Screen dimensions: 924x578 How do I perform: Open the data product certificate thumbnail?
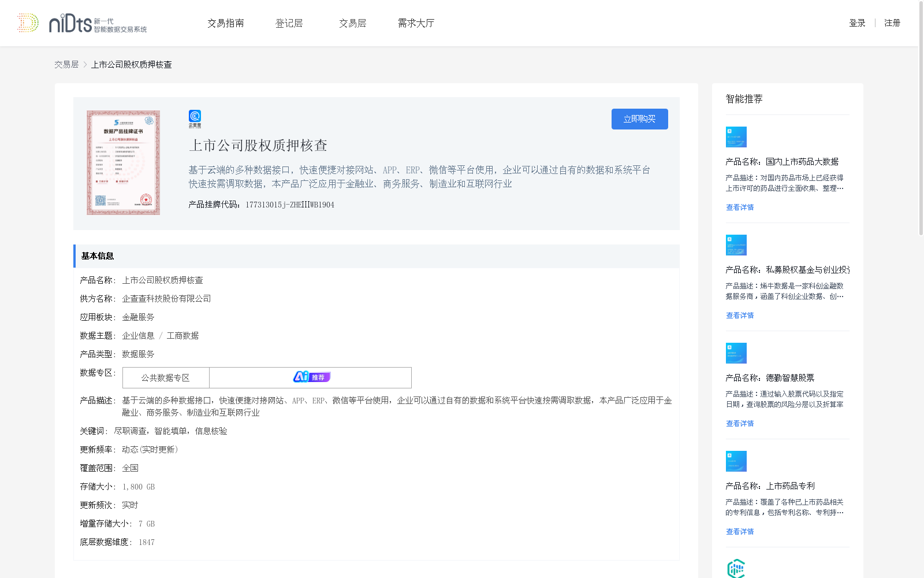click(123, 162)
